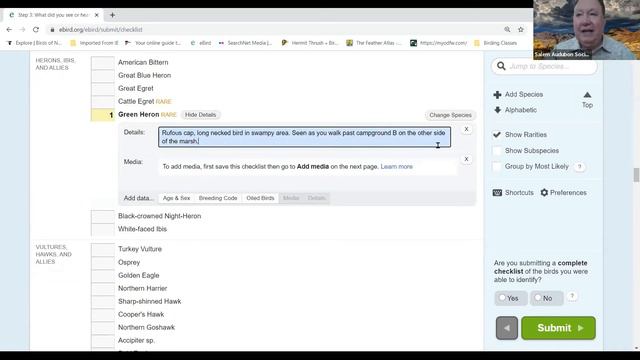This screenshot has width=640, height=360.
Task: Click the address bar URL
Action: coord(100,30)
